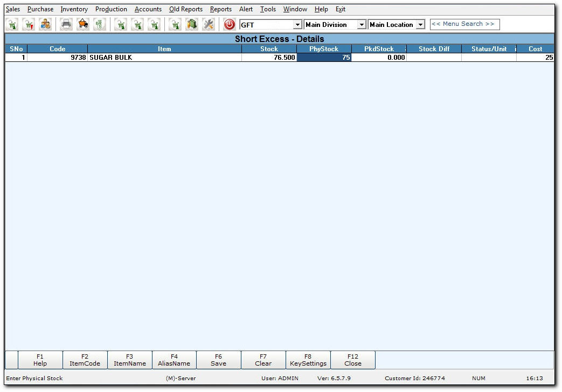Click the Exit menu item
562x392 pixels.
coord(341,9)
